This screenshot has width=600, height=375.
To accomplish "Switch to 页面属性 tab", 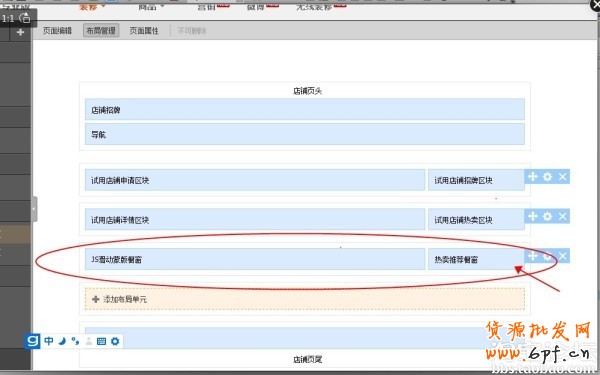I will [x=144, y=31].
